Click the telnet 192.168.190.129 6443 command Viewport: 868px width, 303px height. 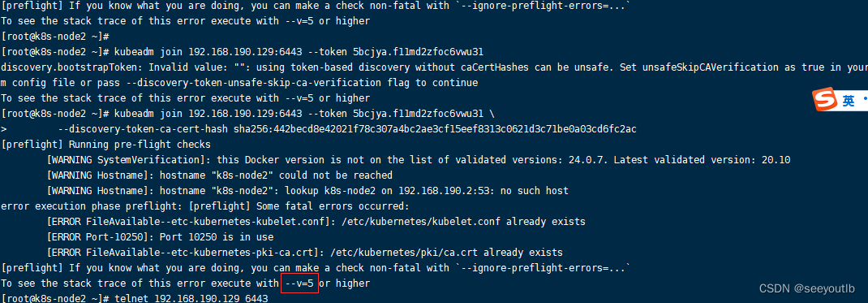pyautogui.click(x=191, y=299)
